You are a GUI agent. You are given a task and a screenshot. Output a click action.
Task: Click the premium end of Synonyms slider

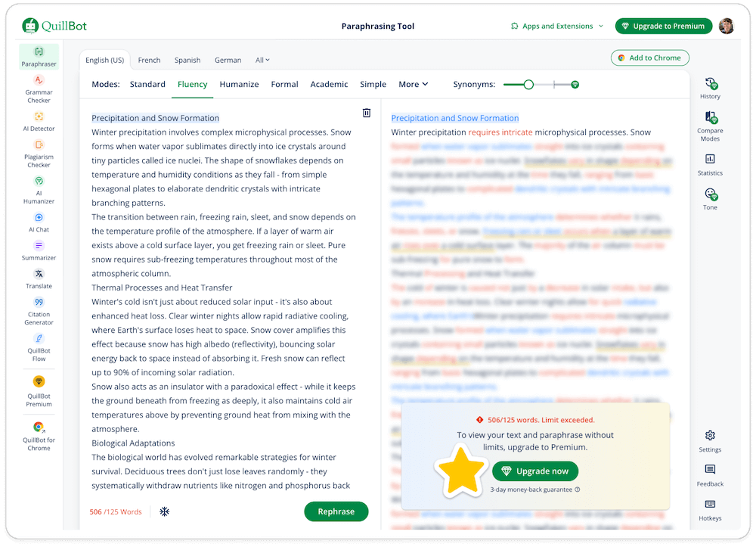pyautogui.click(x=575, y=85)
